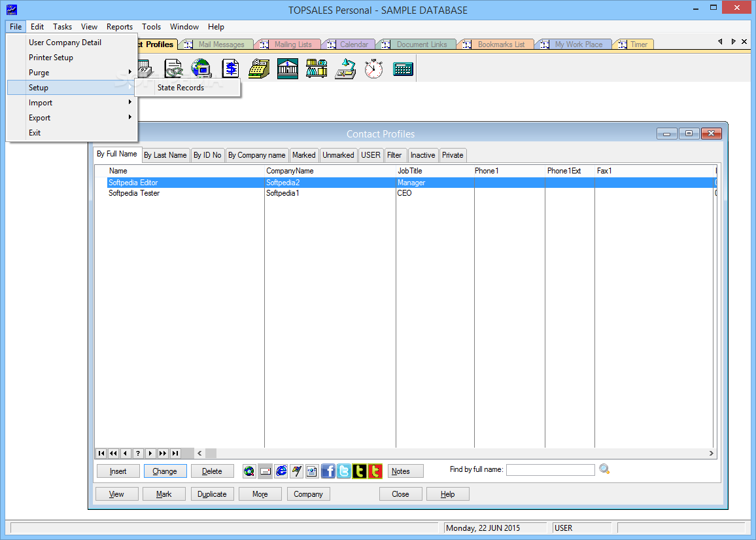
Task: Open the inventory shelves toolbar icon
Action: pyautogui.click(x=317, y=69)
